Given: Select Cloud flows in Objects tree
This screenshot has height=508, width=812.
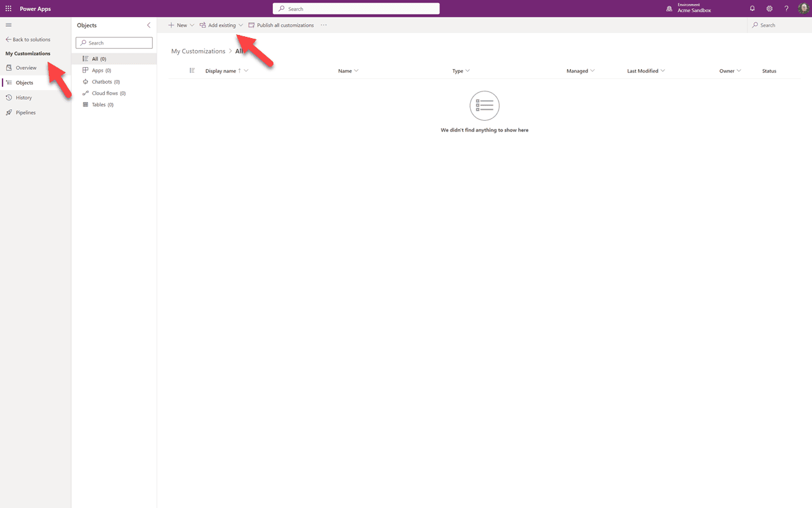Looking at the screenshot, I should [108, 93].
